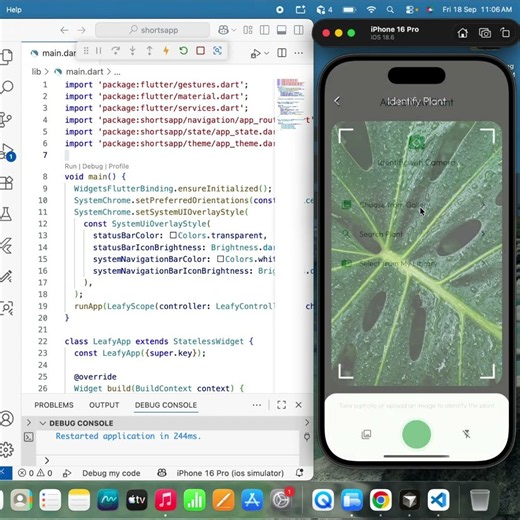520x520 pixels.
Task: Open the Testing flask view
Action: click(x=6, y=214)
